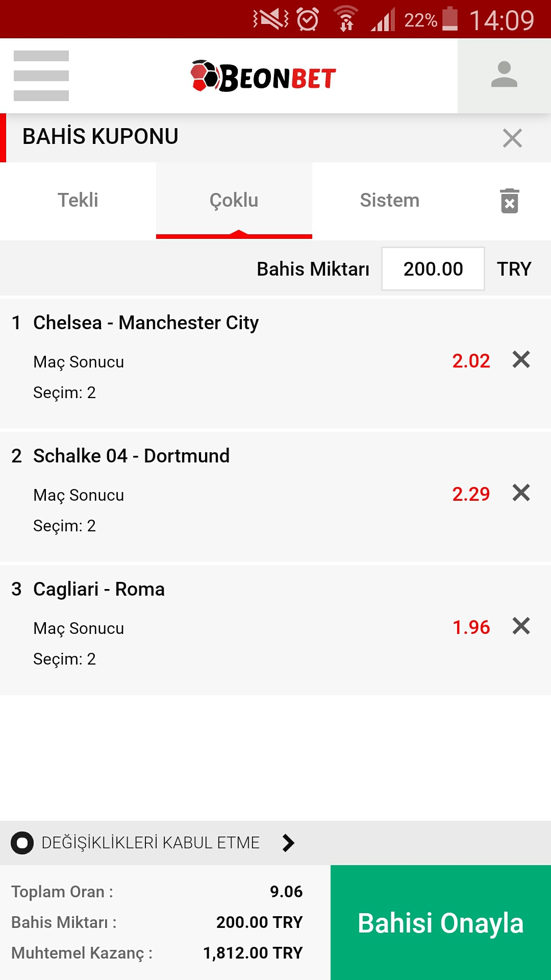This screenshot has width=551, height=980.
Task: Confirm bet with Bahisi Onayla button
Action: [x=441, y=922]
